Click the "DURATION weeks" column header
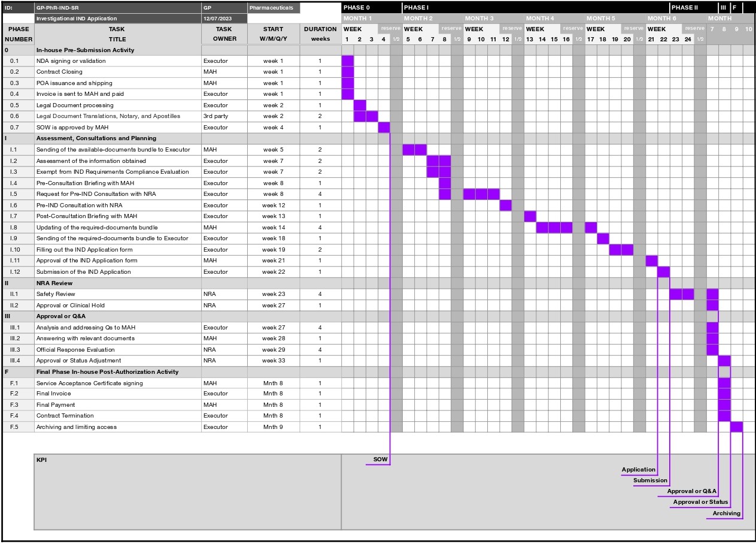The image size is (756, 544). (x=320, y=34)
